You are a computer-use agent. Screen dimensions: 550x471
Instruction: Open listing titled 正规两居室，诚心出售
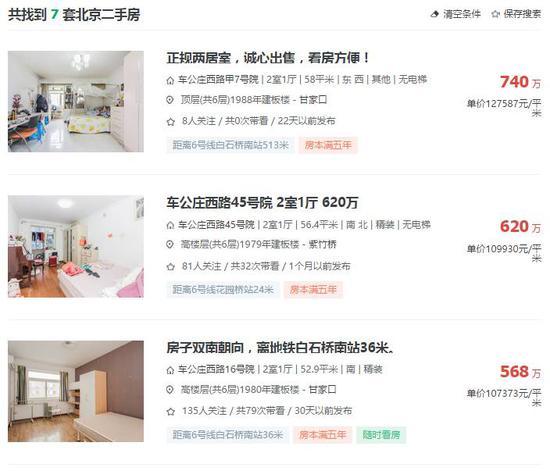pyautogui.click(x=268, y=58)
